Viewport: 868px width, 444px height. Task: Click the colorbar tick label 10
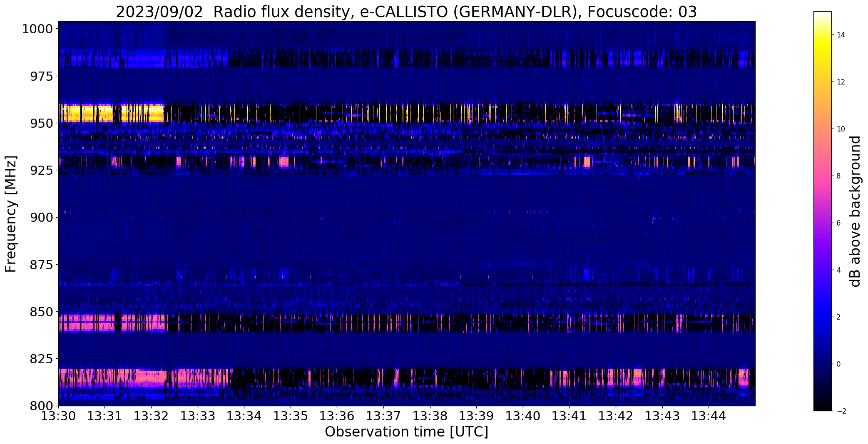pos(841,129)
